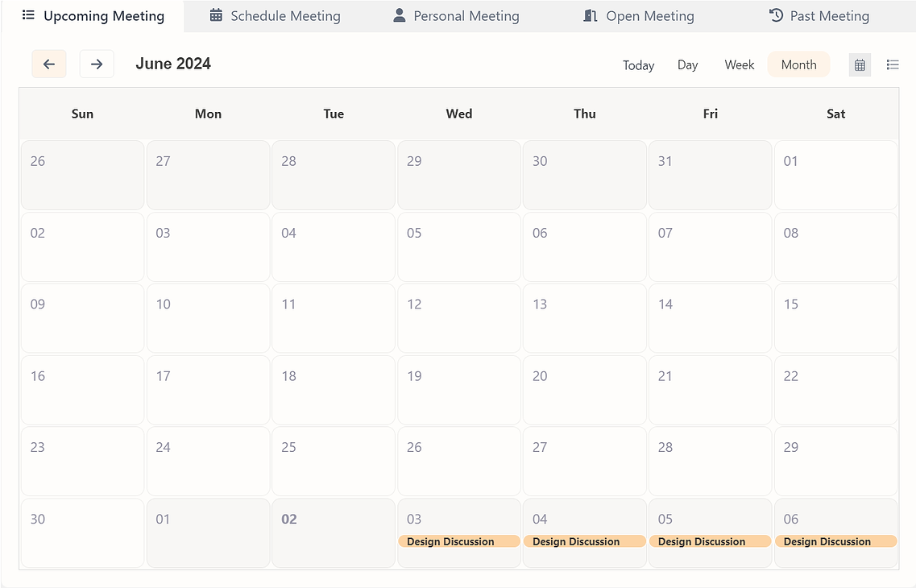This screenshot has width=916, height=588.
Task: Switch to list view icon
Action: point(892,64)
